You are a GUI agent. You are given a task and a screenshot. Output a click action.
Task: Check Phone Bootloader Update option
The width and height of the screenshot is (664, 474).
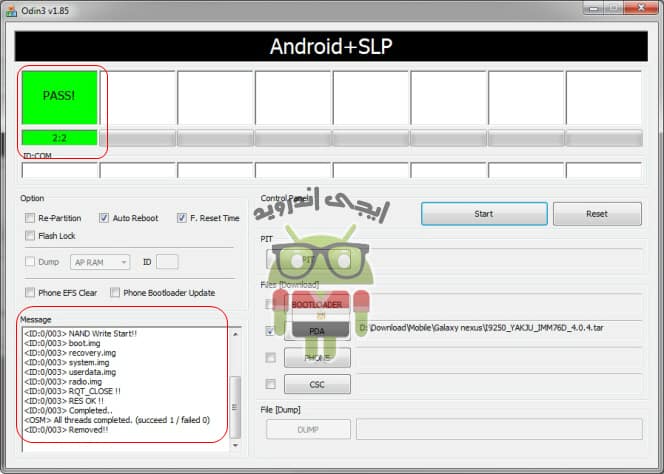(115, 293)
